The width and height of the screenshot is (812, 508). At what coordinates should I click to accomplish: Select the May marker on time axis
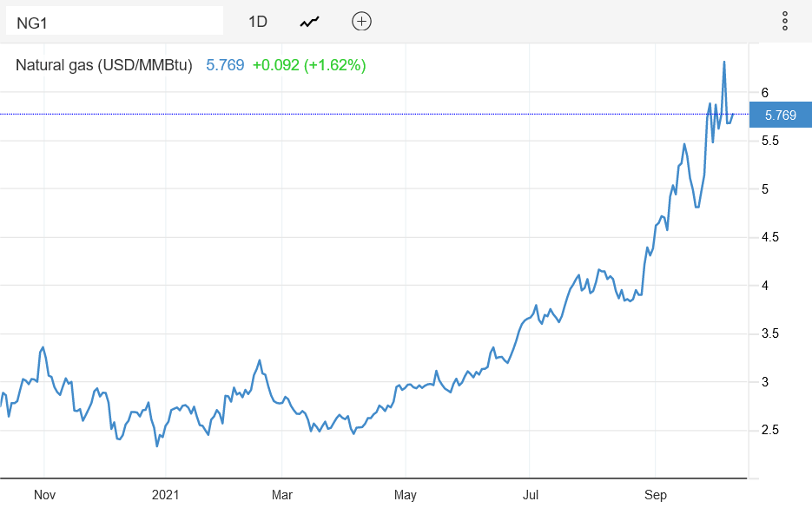(x=406, y=495)
